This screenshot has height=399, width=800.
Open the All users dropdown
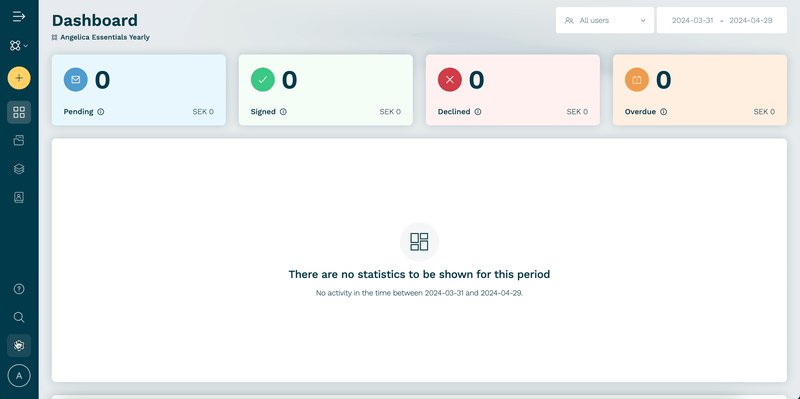pos(605,20)
